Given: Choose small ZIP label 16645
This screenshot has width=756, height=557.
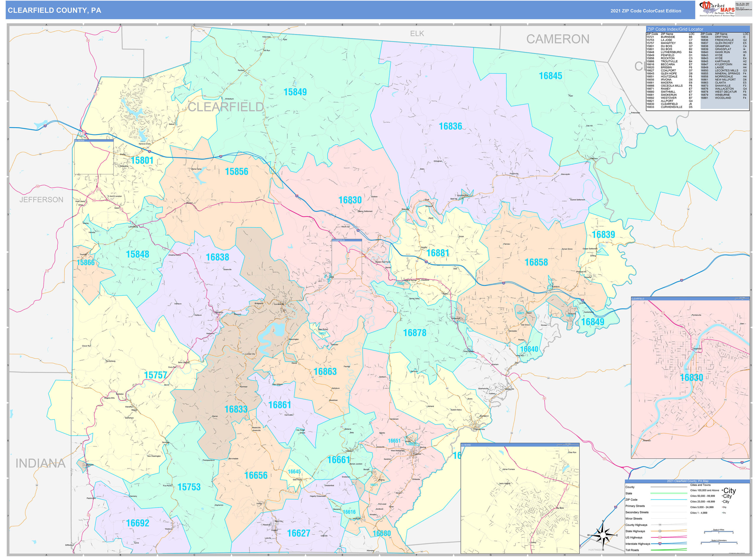Looking at the screenshot, I should pos(294,472).
